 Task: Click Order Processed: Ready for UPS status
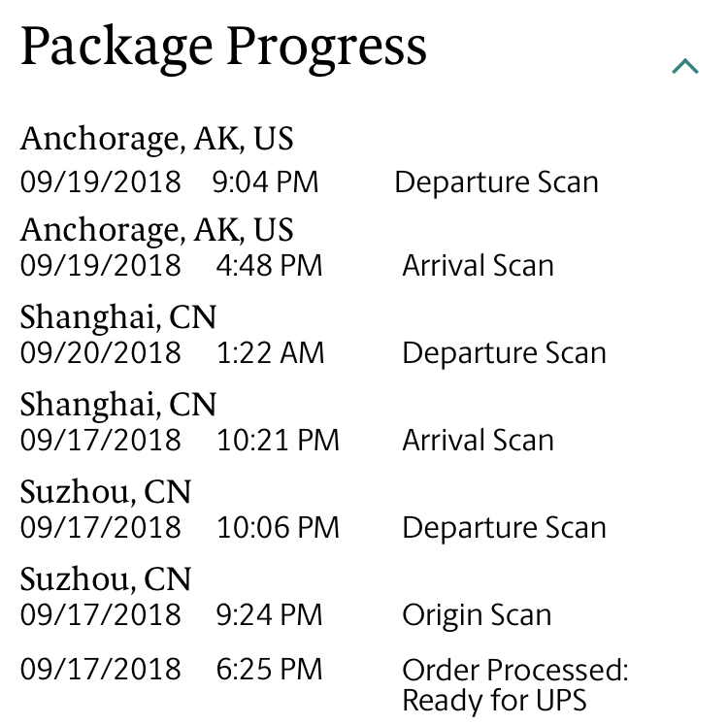pyautogui.click(x=514, y=684)
